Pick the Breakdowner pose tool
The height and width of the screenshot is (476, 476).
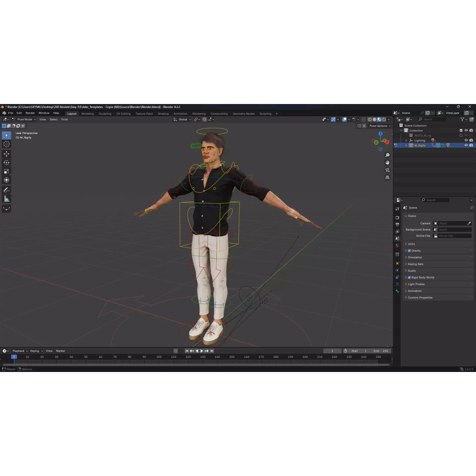tap(6, 209)
